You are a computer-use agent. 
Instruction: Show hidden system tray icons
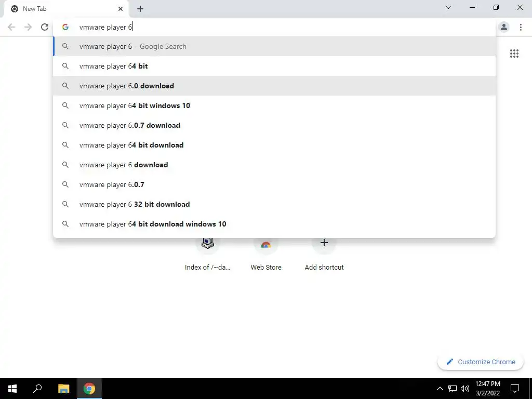[x=440, y=389]
